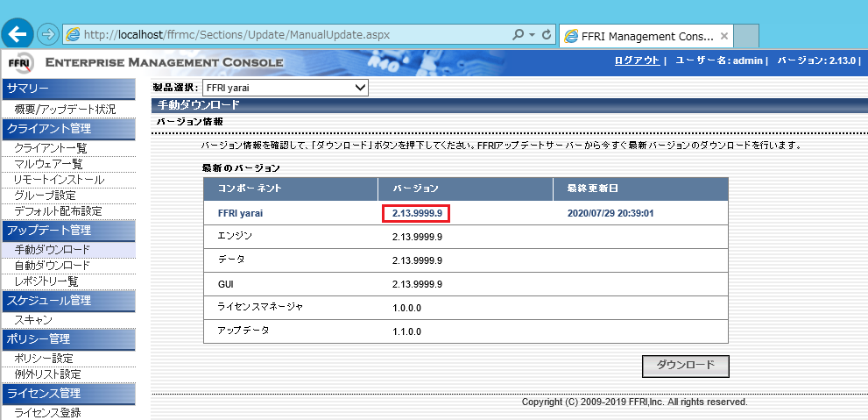Click the 最新のバージョン table caption
This screenshot has height=420, width=868.
tap(242, 167)
